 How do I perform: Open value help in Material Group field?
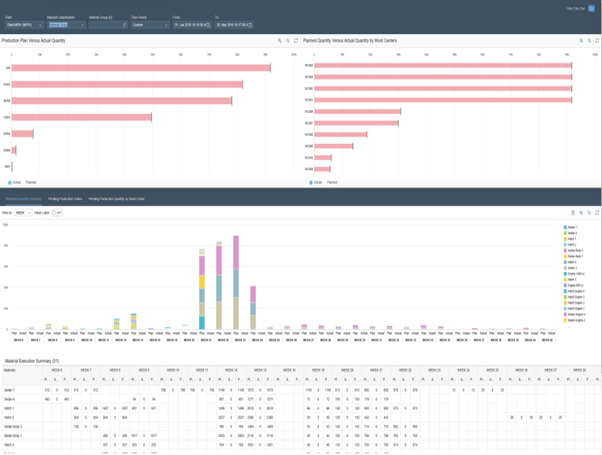124,25
